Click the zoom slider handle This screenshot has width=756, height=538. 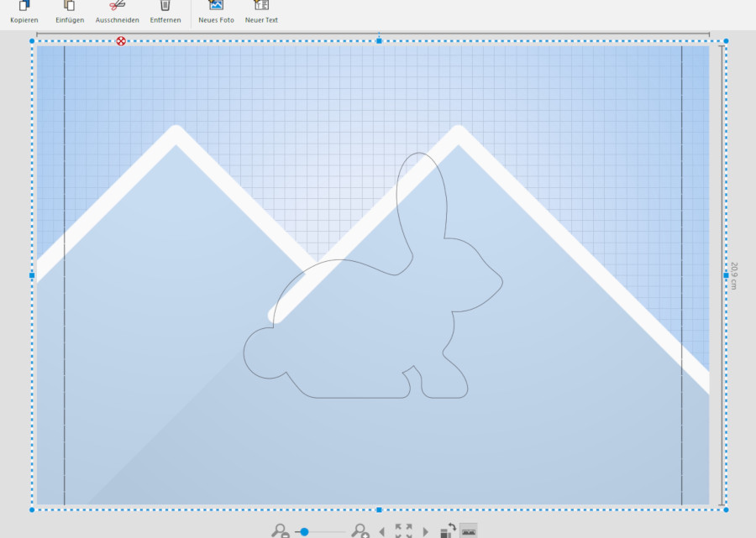click(304, 532)
